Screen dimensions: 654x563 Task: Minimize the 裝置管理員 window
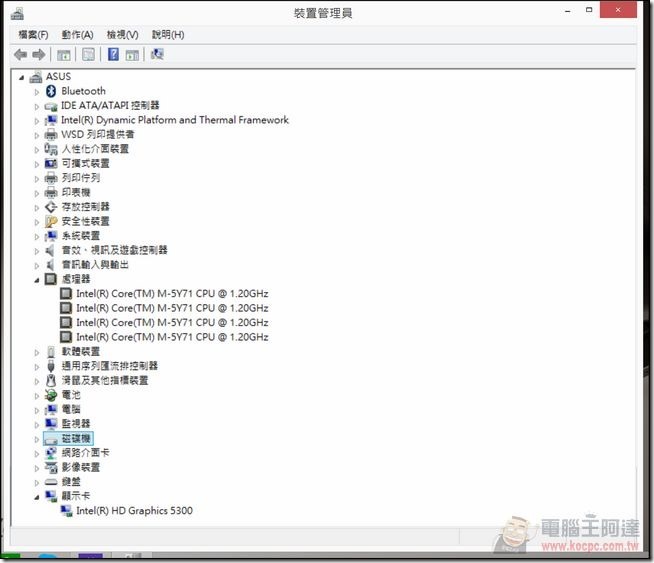tap(568, 11)
